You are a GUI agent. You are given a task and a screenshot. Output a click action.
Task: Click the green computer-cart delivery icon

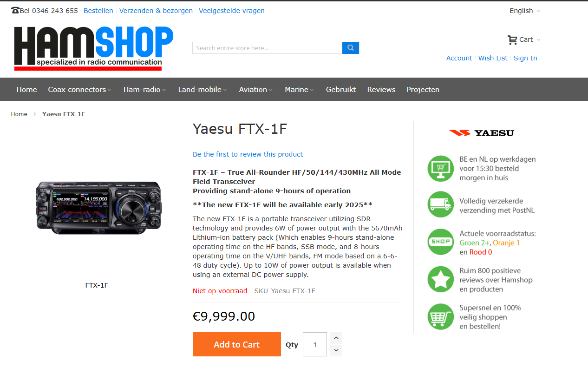(x=440, y=169)
